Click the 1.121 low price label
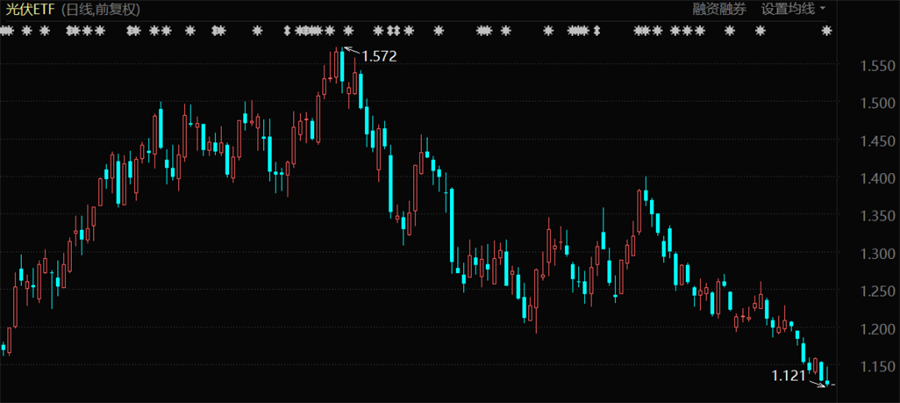This screenshot has width=900, height=403. 789,376
